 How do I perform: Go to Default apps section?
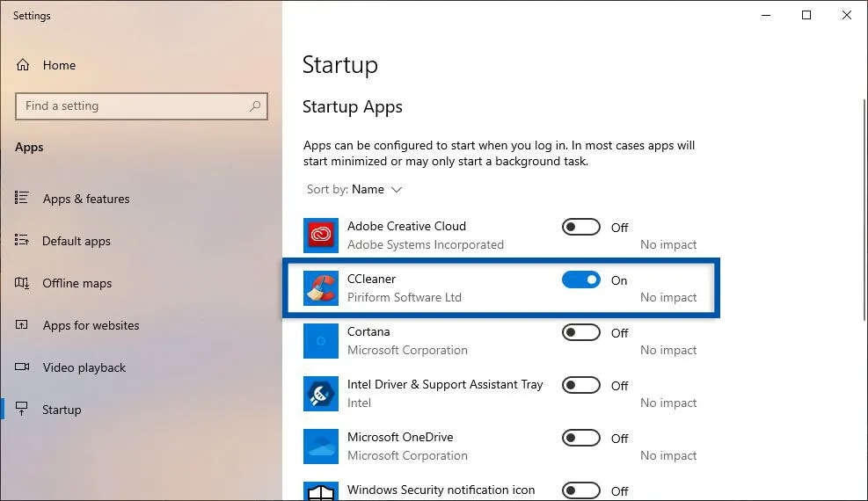point(77,241)
